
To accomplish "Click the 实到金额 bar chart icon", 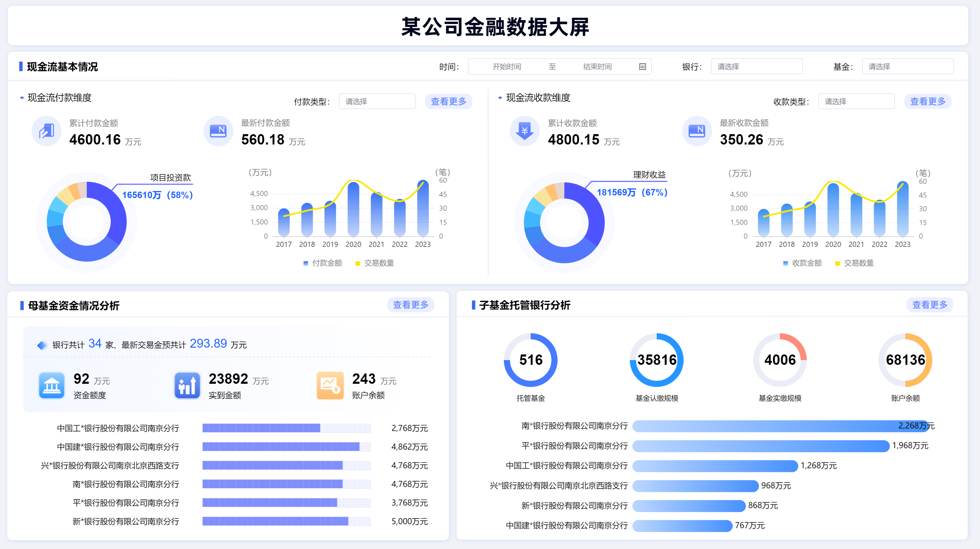I will point(187,386).
